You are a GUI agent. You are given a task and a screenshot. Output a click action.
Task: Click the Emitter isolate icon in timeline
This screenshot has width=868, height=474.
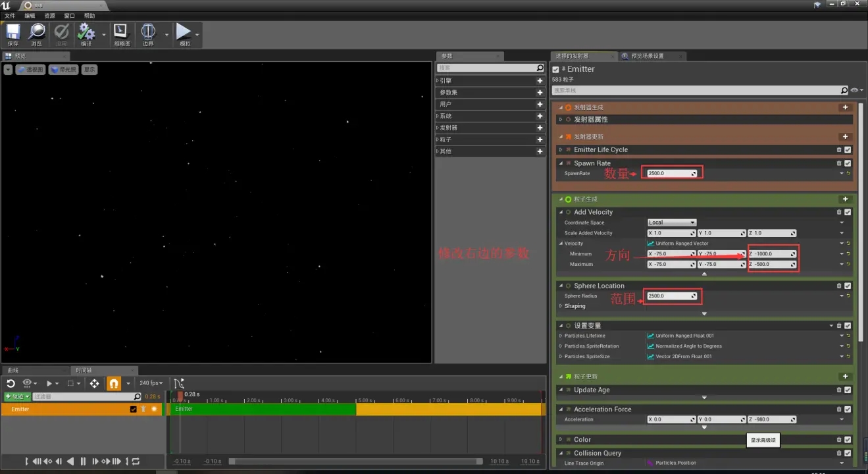[155, 409]
